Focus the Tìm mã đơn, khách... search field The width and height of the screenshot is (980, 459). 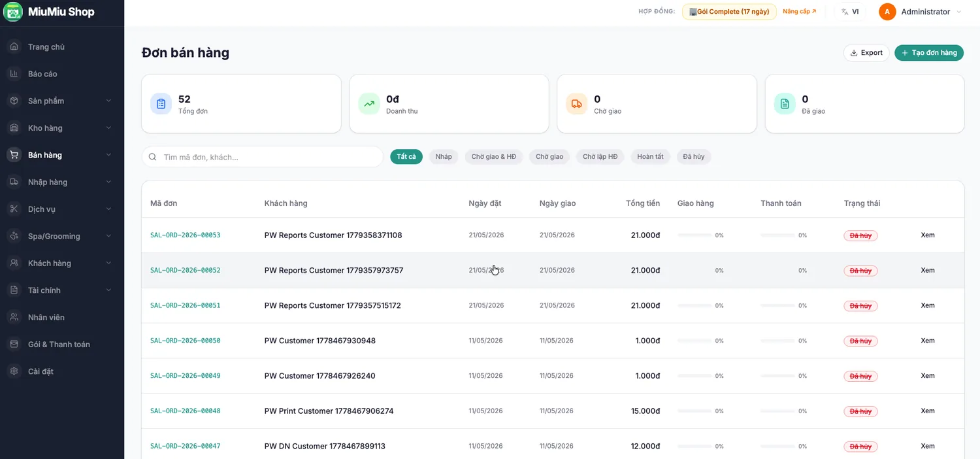(263, 157)
